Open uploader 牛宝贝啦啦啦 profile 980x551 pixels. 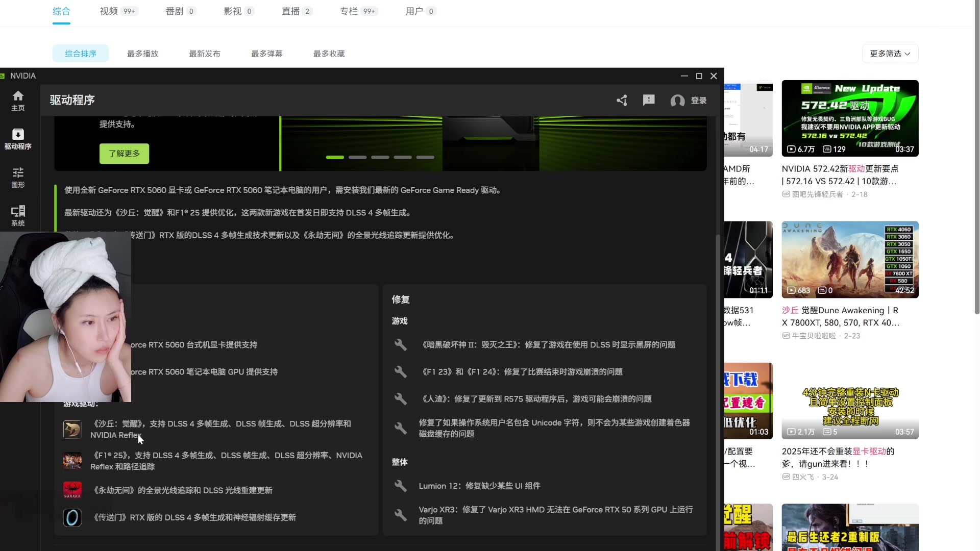[814, 336]
